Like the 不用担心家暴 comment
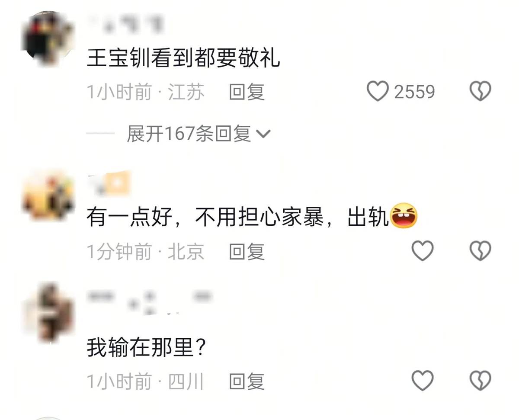Screen dimensions: 519x420 coord(422,251)
